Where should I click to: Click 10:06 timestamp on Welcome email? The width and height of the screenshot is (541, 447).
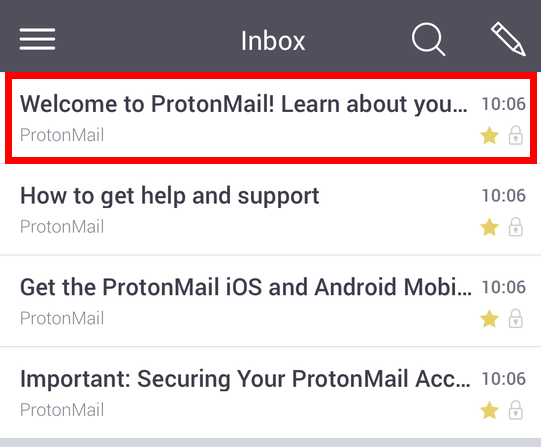[504, 104]
